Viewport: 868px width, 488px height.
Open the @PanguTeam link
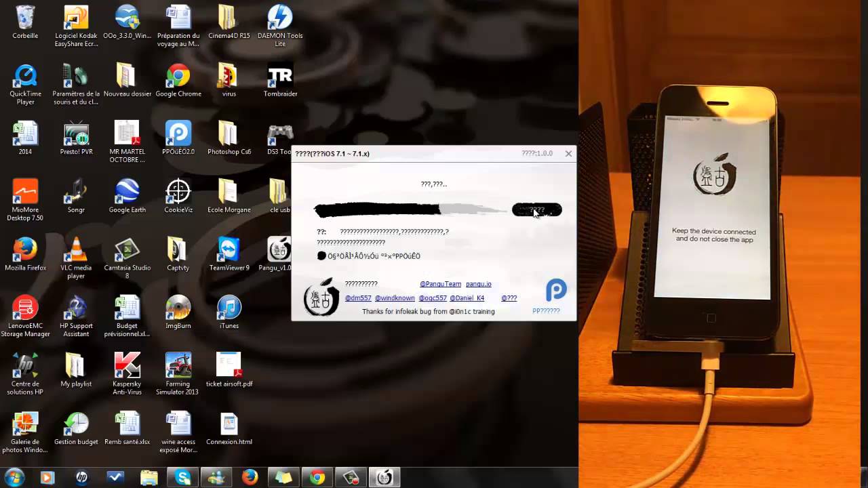tap(440, 284)
